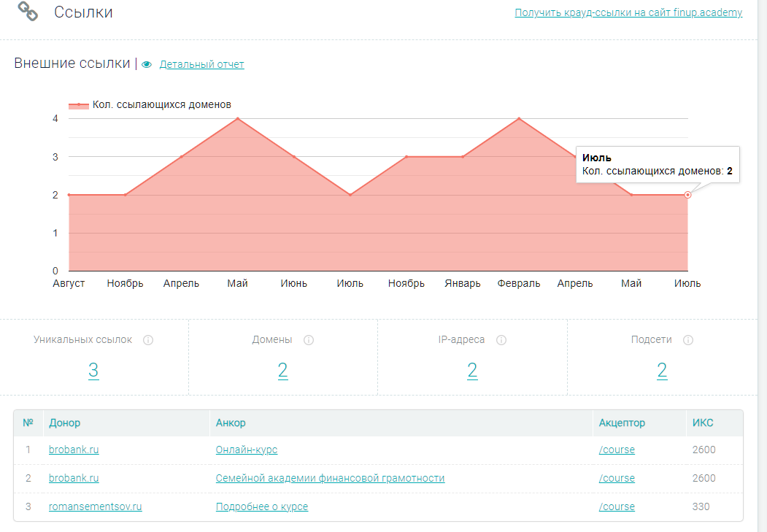This screenshot has width=767, height=532.
Task: Click info icon next to Домены
Action: pos(308,340)
